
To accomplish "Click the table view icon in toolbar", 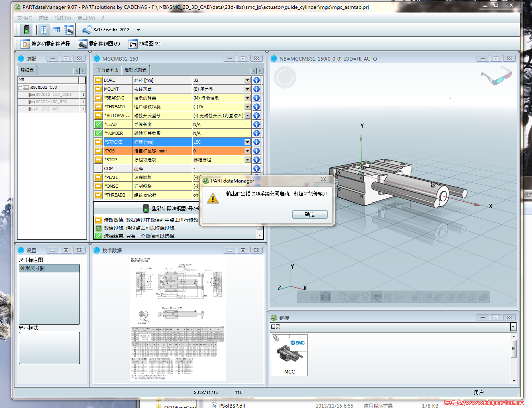I will point(43,30).
